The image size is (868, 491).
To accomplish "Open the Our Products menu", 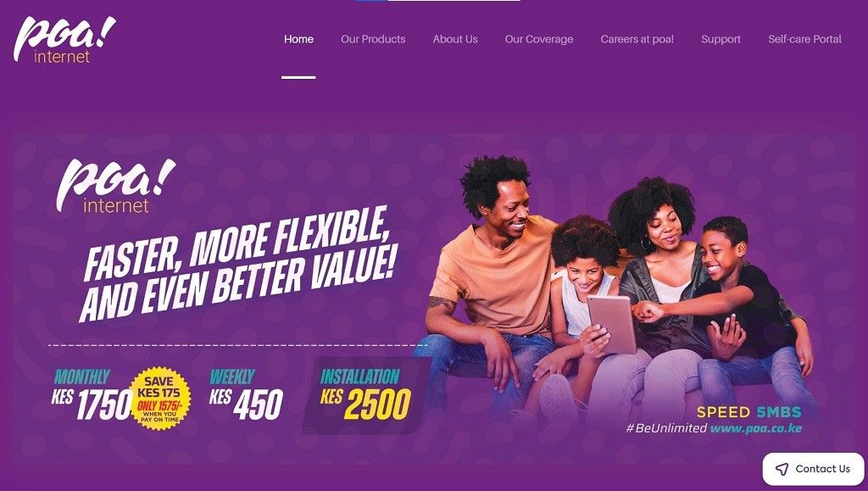I will [x=373, y=39].
